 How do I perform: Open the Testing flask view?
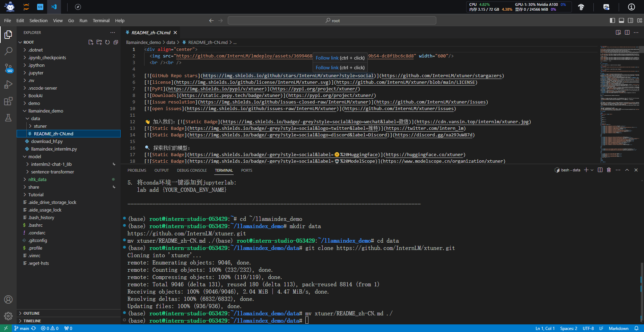[x=8, y=118]
